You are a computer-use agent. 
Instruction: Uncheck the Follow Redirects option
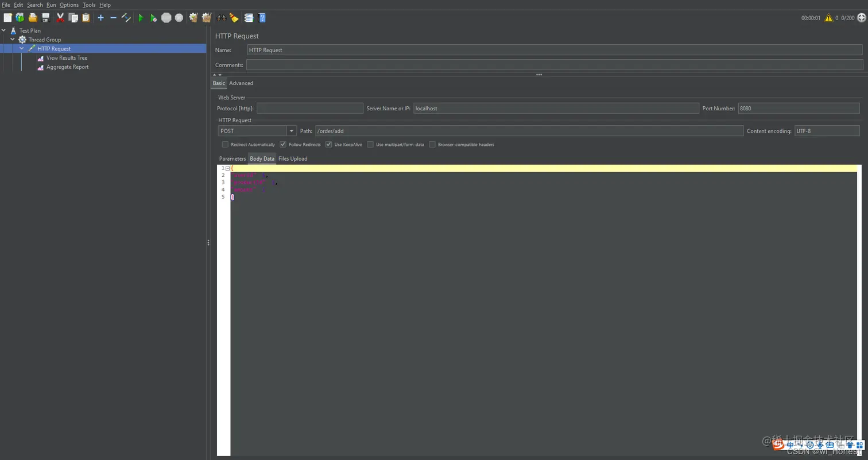tap(283, 145)
